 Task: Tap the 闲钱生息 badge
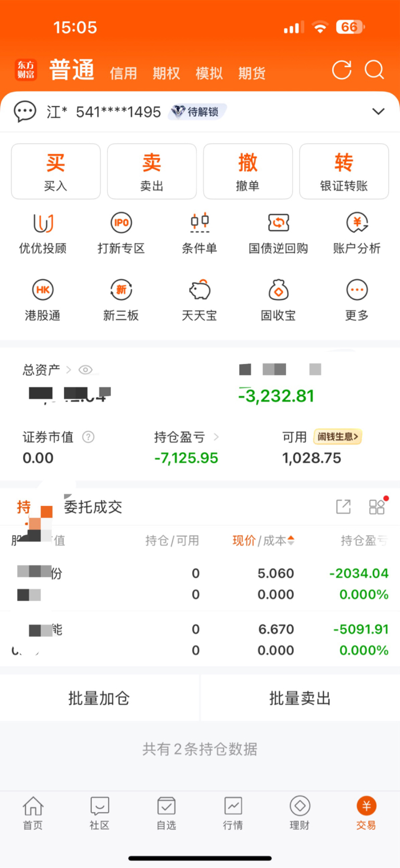[337, 437]
